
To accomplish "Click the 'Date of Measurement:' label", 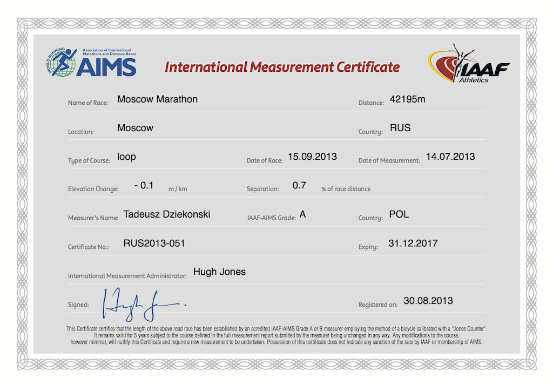I will (x=389, y=160).
